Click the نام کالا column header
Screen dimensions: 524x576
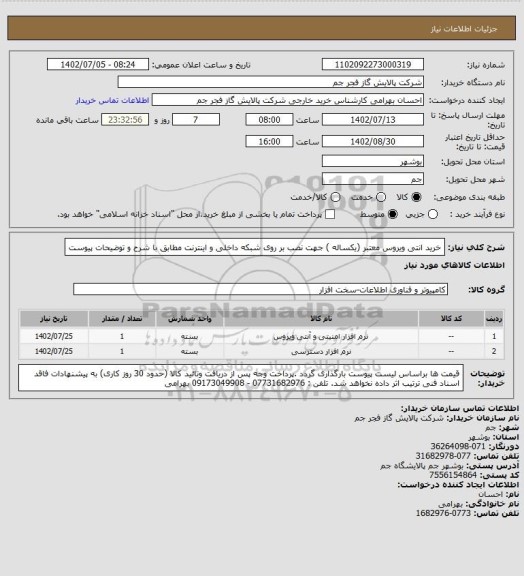[x=321, y=319]
